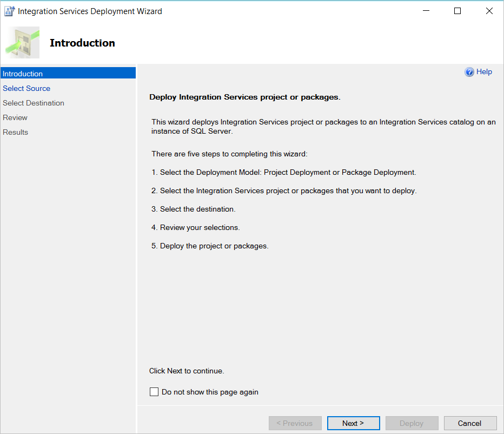Select the Introduction step in the sidebar

coord(23,74)
